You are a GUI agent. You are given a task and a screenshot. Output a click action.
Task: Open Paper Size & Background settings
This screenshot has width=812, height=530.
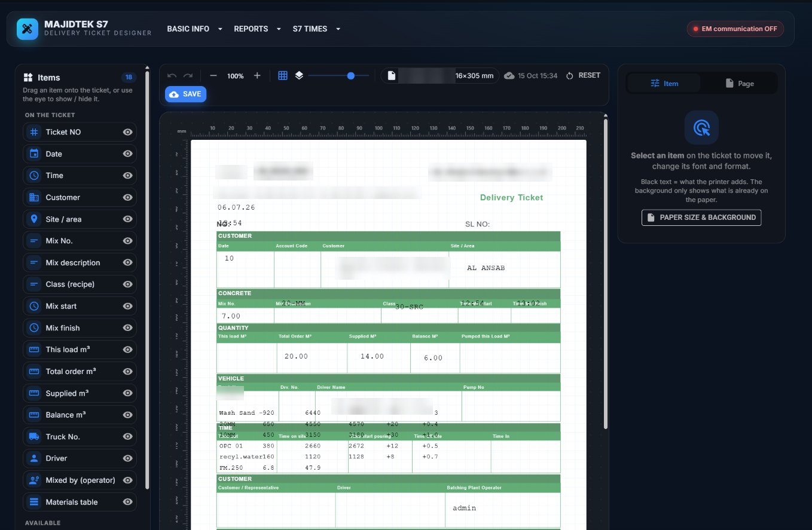(x=701, y=217)
